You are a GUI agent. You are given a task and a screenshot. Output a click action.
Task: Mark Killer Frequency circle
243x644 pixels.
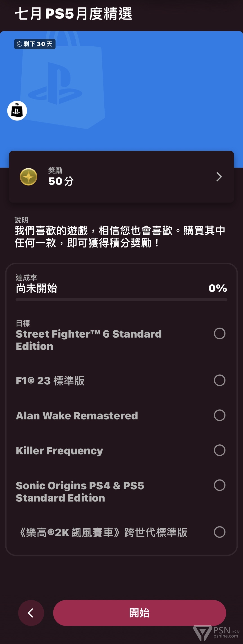pyautogui.click(x=219, y=450)
